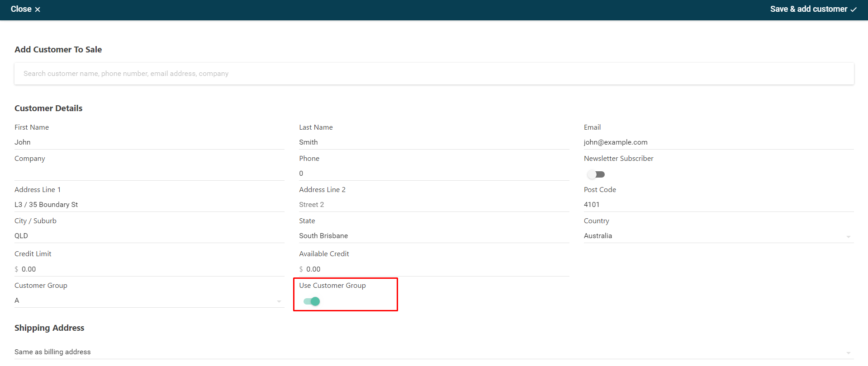This screenshot has height=366, width=868.
Task: Edit the Email field john@example.com
Action: coord(719,142)
